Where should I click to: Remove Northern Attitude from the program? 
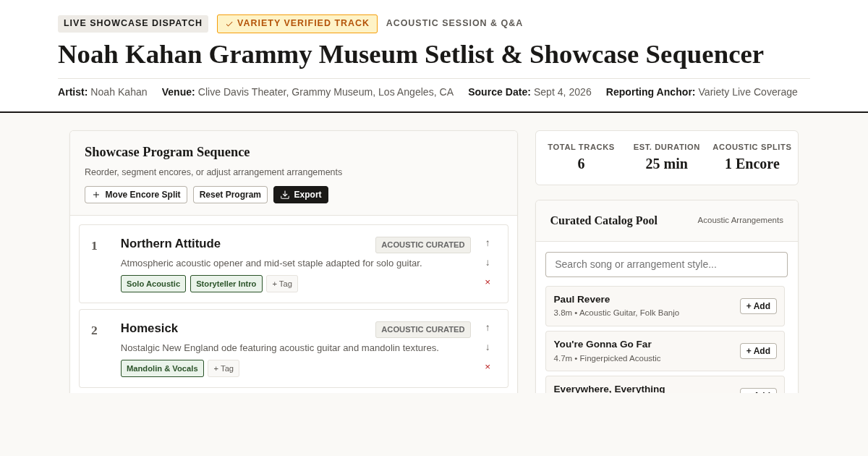[488, 282]
